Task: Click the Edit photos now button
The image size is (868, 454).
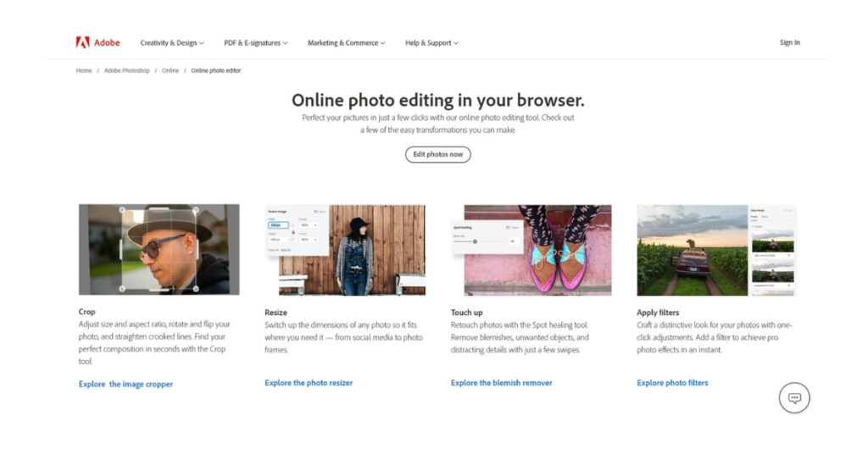Action: (438, 154)
